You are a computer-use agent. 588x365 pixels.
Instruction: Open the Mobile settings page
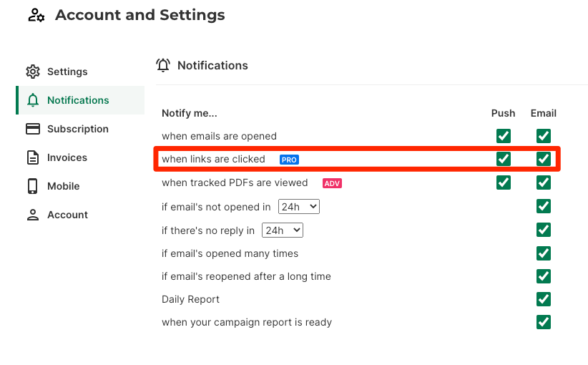pyautogui.click(x=64, y=186)
